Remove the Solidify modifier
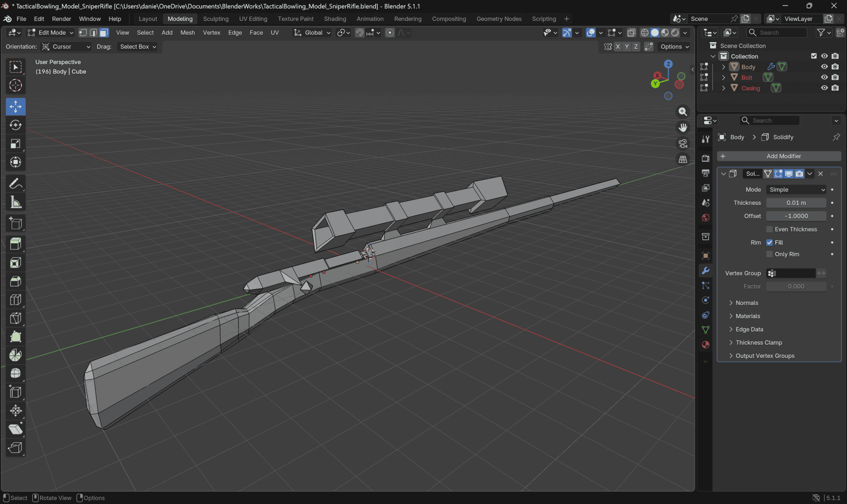847x504 pixels. tap(820, 174)
